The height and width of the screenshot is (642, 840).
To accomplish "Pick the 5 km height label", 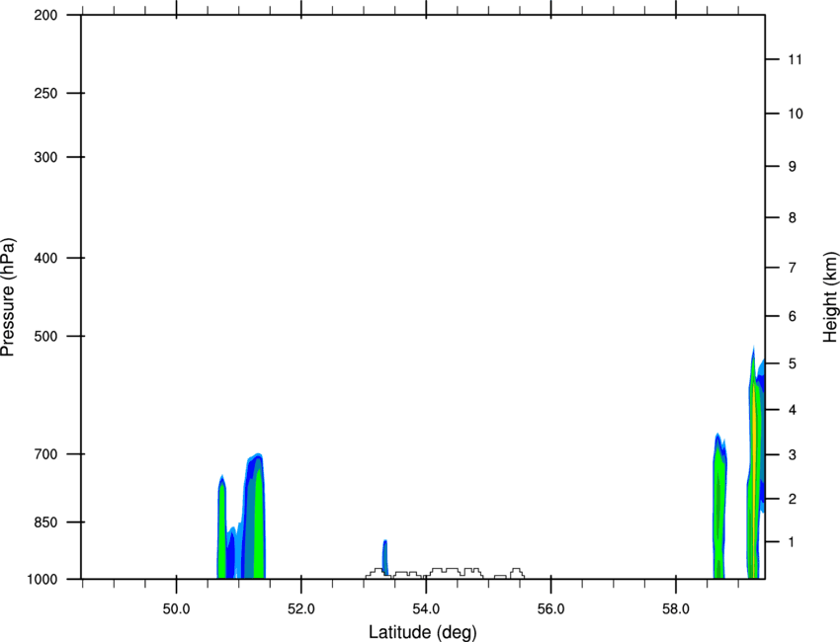I will (793, 364).
